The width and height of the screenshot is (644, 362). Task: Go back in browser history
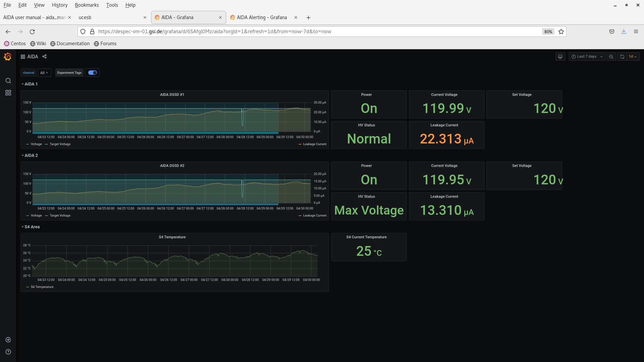[8, 32]
